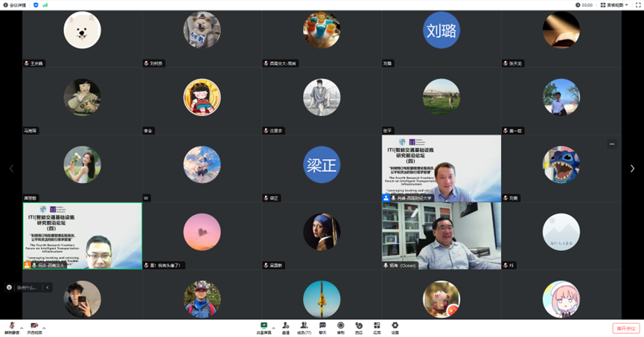The width and height of the screenshot is (644, 337).
Task: Click the shield security icon at top
Action: click(36, 4)
